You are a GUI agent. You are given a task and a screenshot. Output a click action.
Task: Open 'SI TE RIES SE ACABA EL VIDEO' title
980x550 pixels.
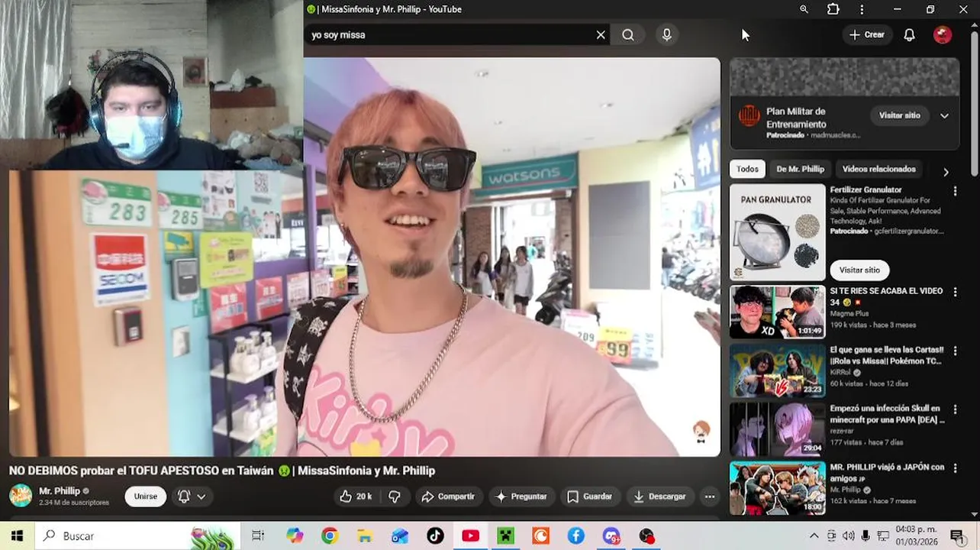coord(886,296)
